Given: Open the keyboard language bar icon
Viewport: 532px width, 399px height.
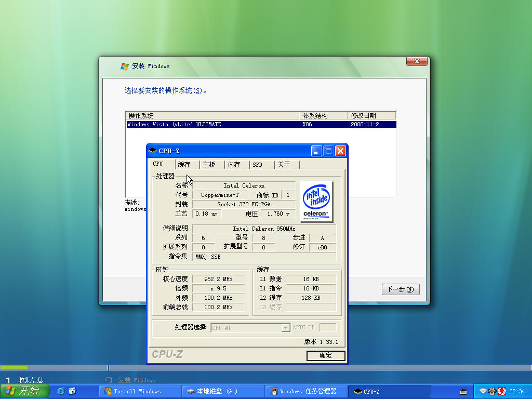Looking at the screenshot, I should click(x=463, y=392).
